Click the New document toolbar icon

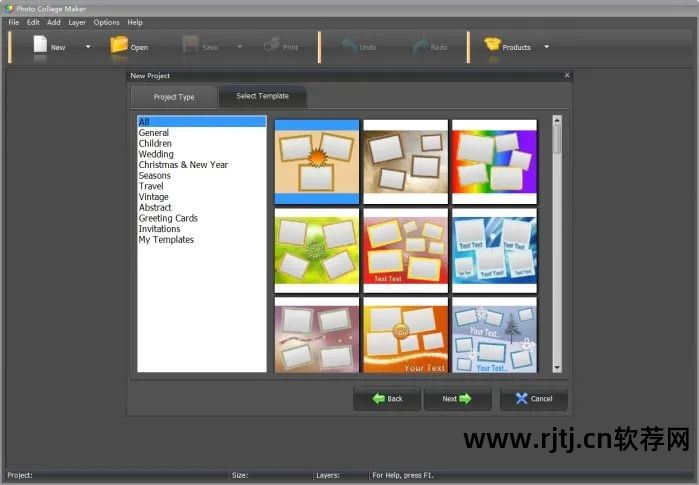pos(40,46)
